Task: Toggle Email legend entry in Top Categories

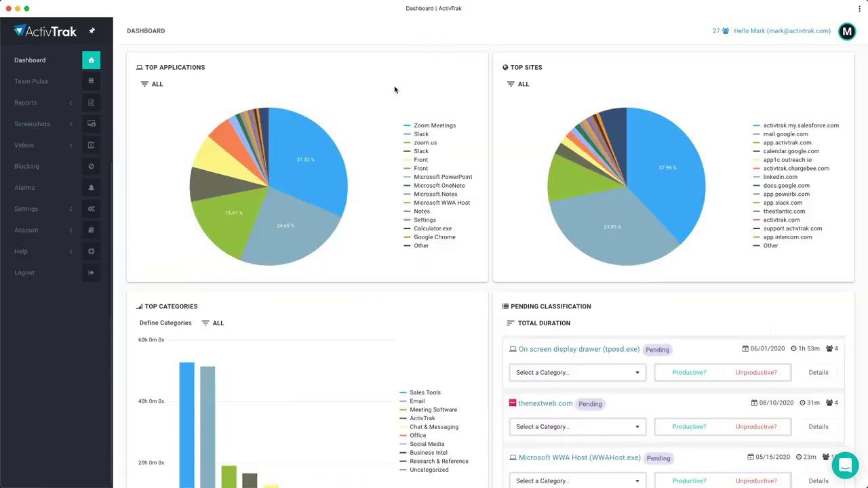Action: pos(412,401)
